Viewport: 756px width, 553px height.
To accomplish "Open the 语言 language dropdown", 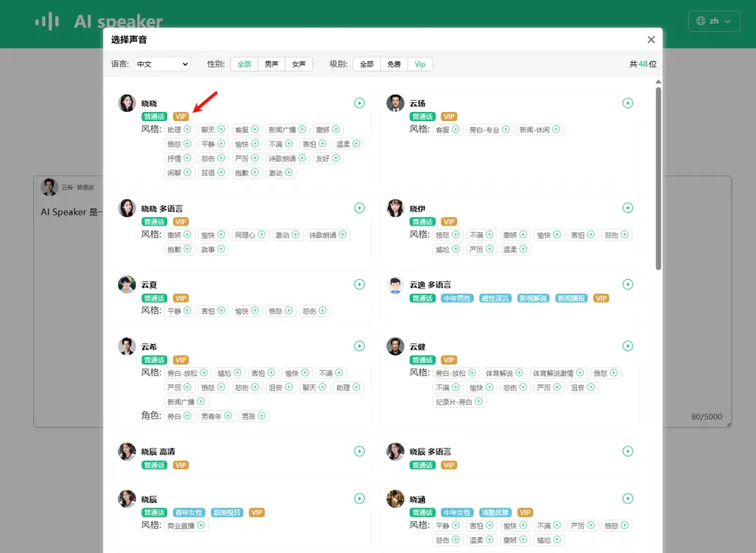I will tap(162, 64).
